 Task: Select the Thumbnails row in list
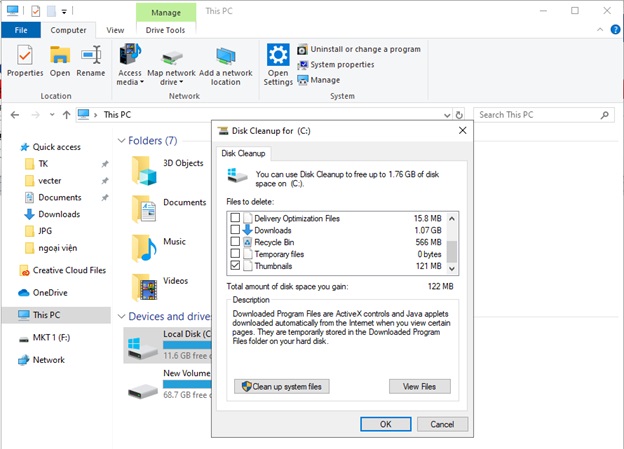(337, 266)
